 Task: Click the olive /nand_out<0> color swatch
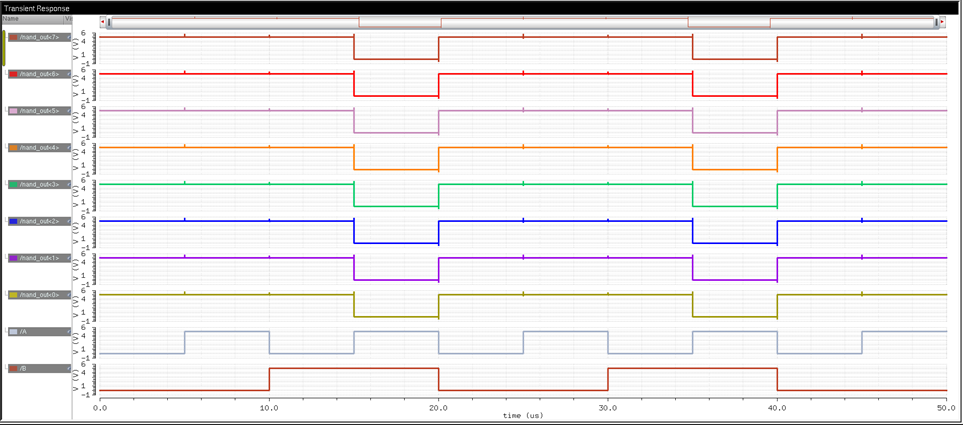pos(13,295)
